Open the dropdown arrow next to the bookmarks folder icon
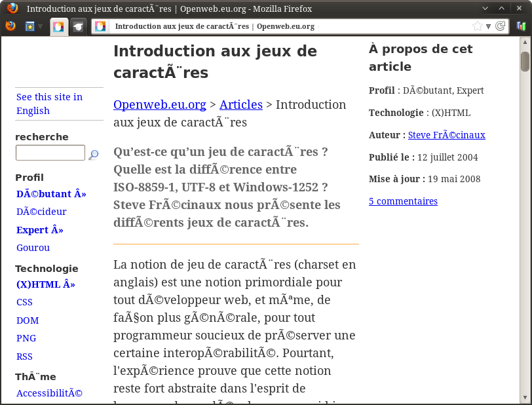The image size is (532, 405). point(40,26)
